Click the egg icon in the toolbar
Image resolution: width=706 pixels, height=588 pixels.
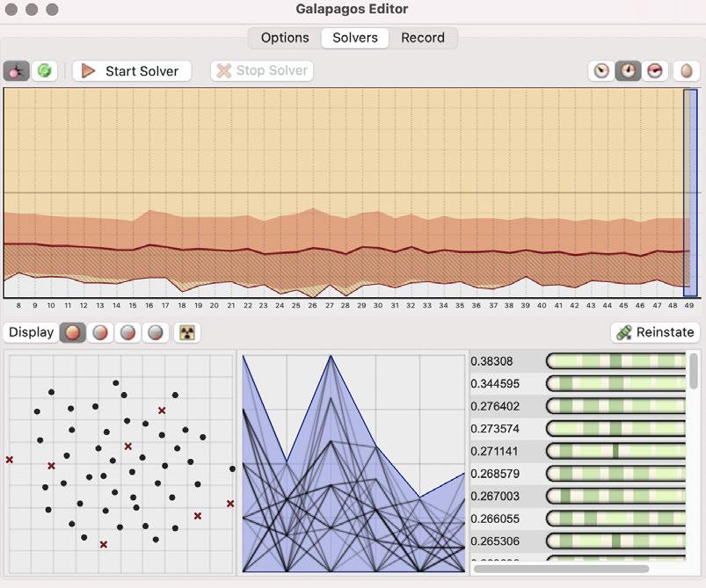pos(686,70)
